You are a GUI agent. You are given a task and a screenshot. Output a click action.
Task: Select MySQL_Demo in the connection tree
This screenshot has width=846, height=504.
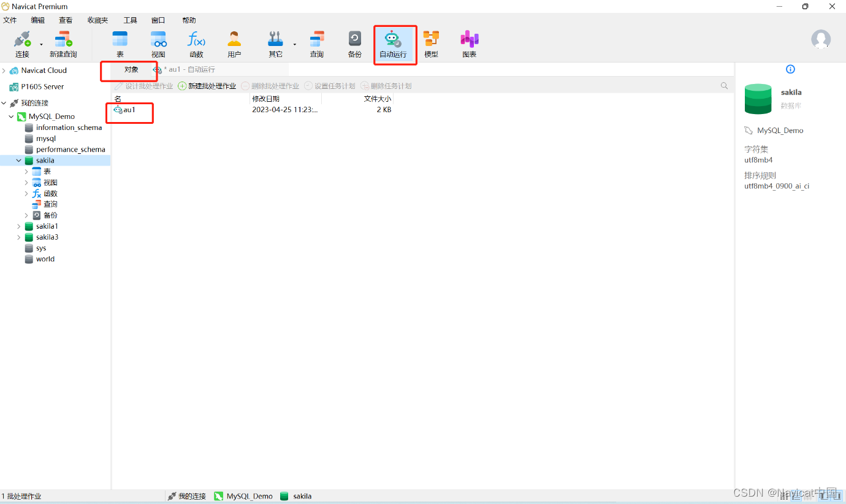point(51,116)
